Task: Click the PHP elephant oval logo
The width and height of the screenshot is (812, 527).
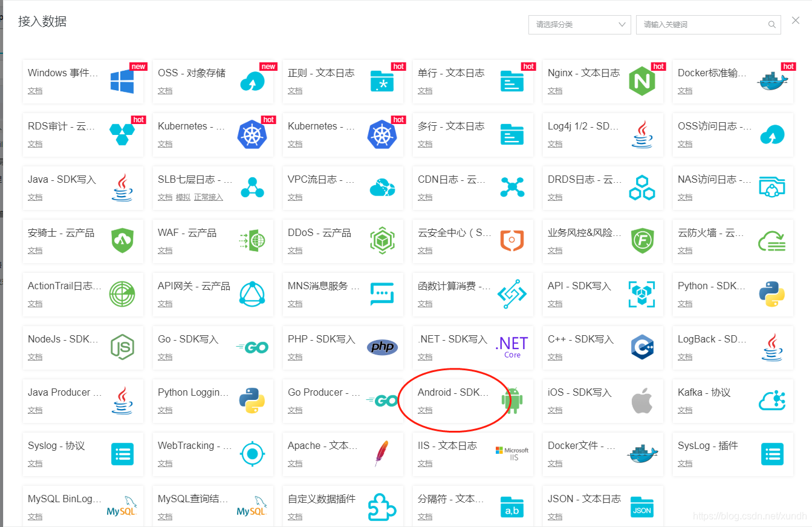Action: click(x=382, y=347)
